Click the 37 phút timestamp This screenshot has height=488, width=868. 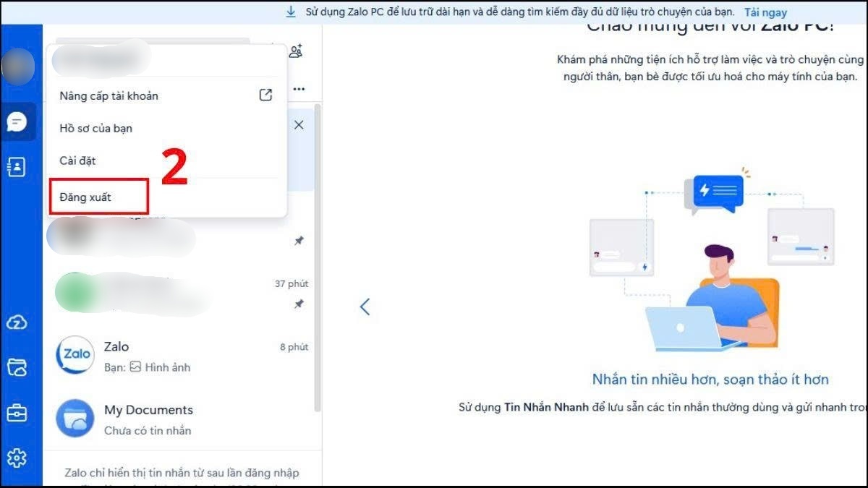coord(291,283)
